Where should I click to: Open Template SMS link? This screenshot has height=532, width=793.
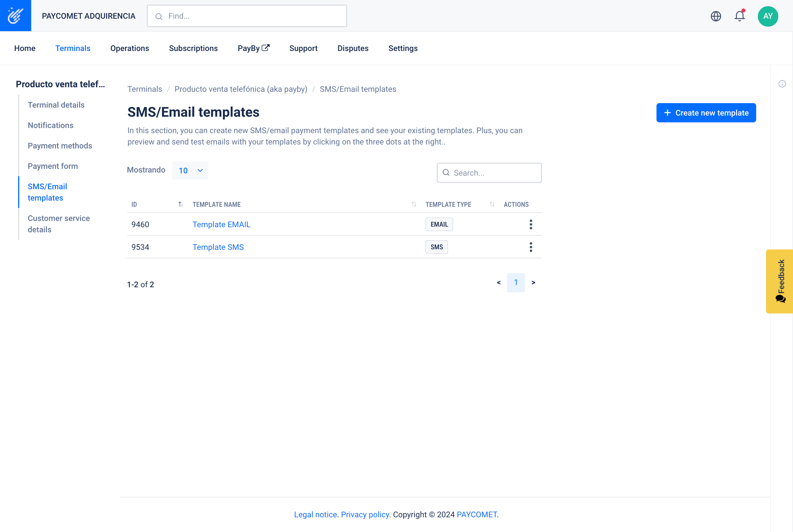[218, 247]
